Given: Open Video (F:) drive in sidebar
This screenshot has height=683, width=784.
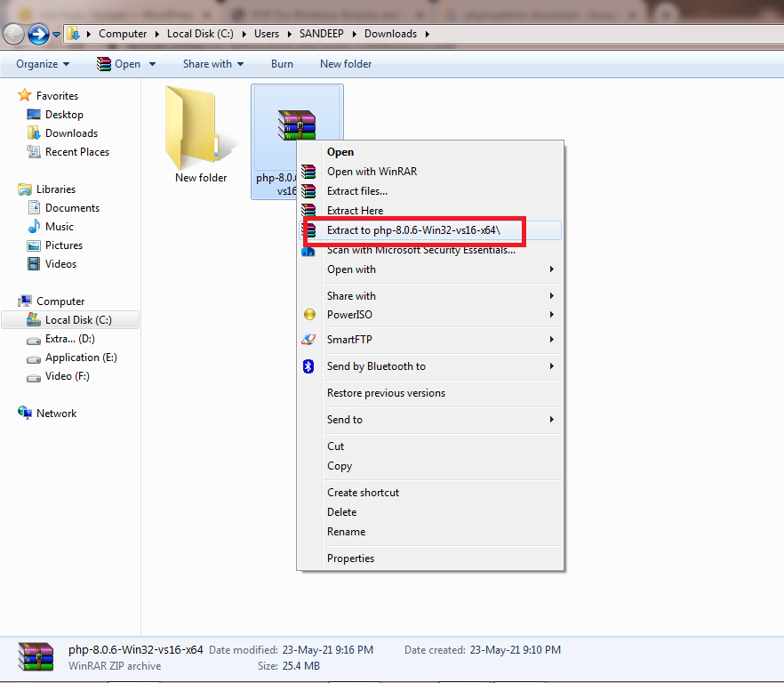Looking at the screenshot, I should click(x=67, y=376).
